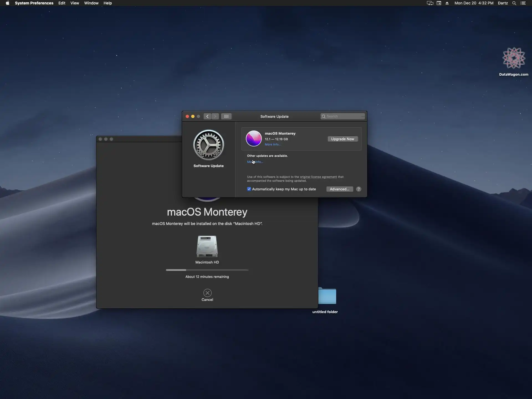This screenshot has width=532, height=399.
Task: Open the Advanced... options sheet
Action: 339,189
